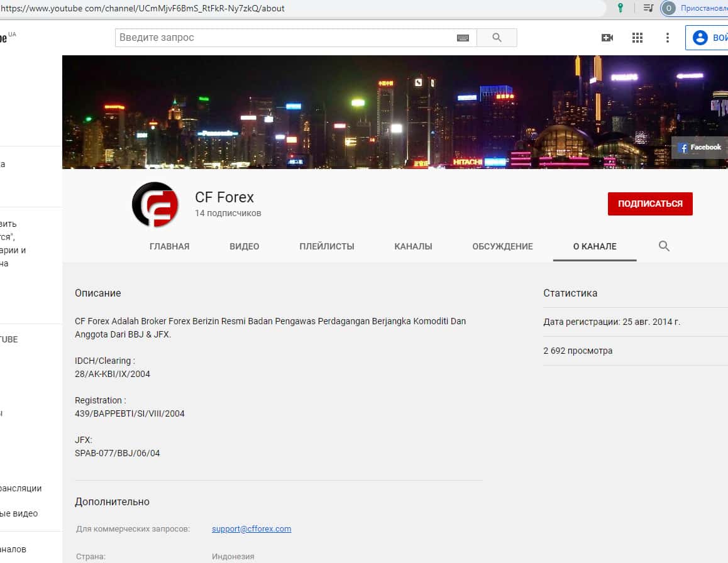The width and height of the screenshot is (728, 563).
Task: Open the Видео tab
Action: click(245, 246)
